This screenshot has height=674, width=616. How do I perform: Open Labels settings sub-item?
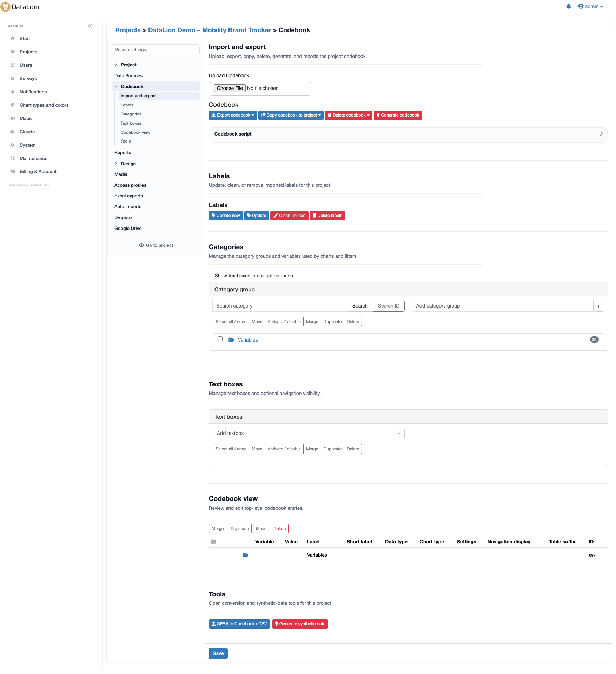click(x=127, y=105)
